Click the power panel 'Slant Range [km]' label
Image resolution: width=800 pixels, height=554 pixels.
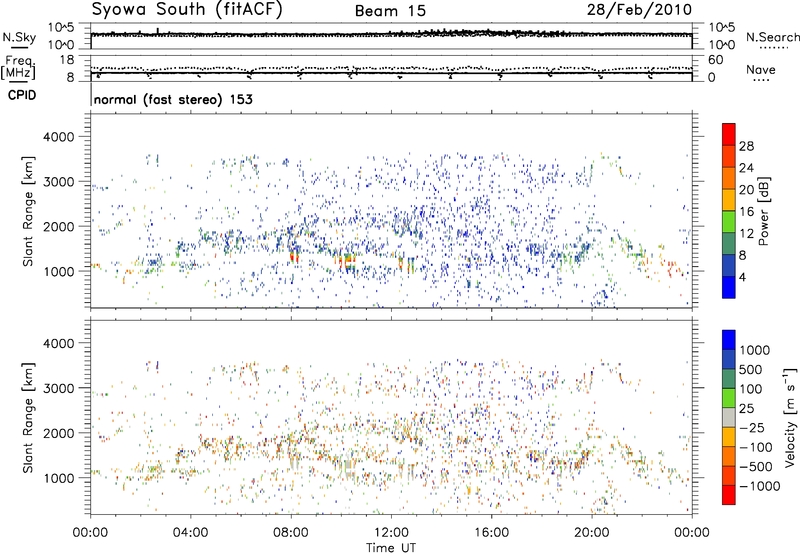(x=29, y=211)
